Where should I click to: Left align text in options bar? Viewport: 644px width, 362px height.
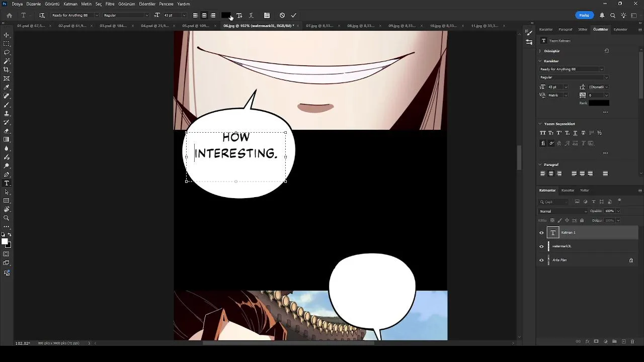pyautogui.click(x=195, y=16)
